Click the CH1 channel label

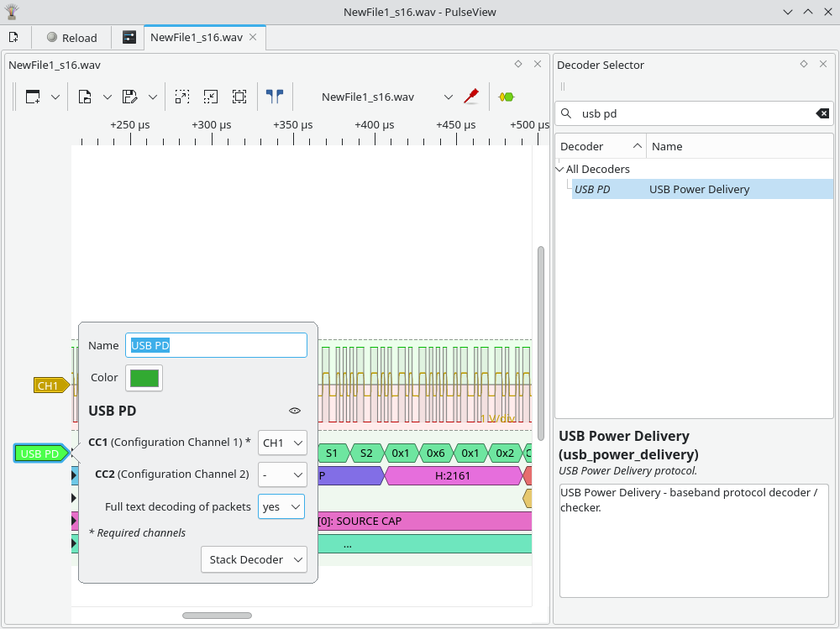pos(51,385)
